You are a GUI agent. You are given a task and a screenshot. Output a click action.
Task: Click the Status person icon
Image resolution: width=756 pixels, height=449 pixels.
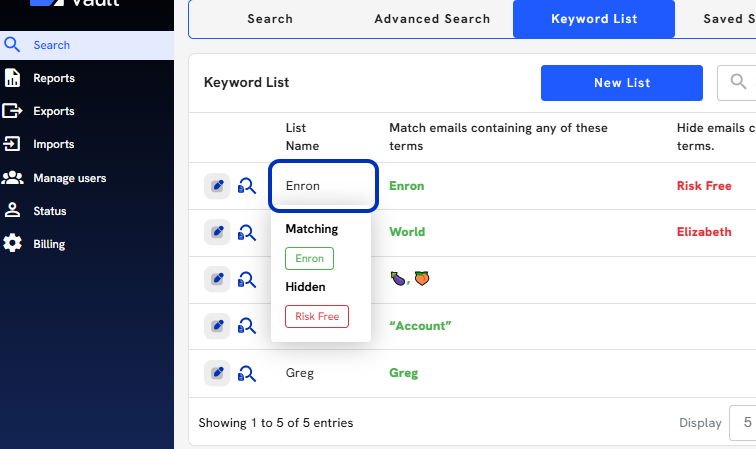tap(12, 210)
